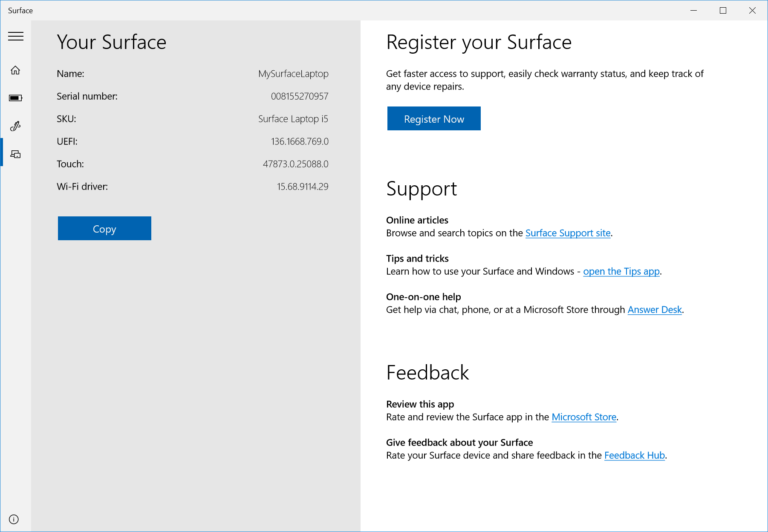Open the Surface Pen settings icon

click(16, 126)
